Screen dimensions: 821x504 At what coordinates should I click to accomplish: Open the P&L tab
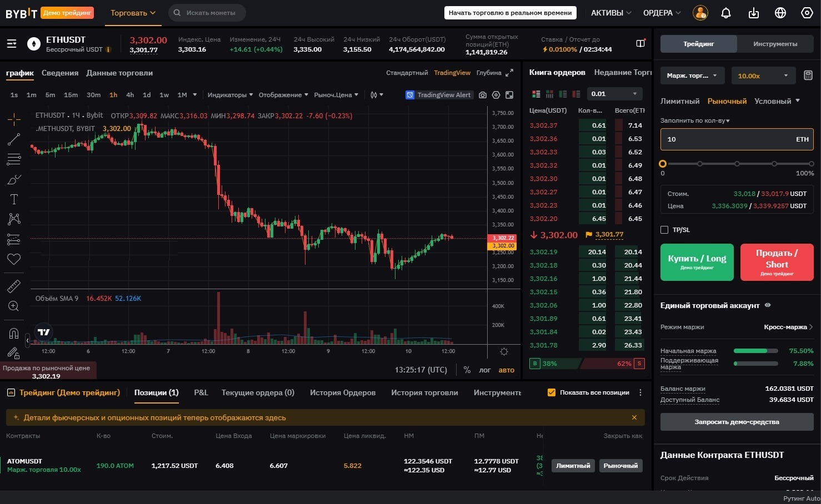pos(201,392)
